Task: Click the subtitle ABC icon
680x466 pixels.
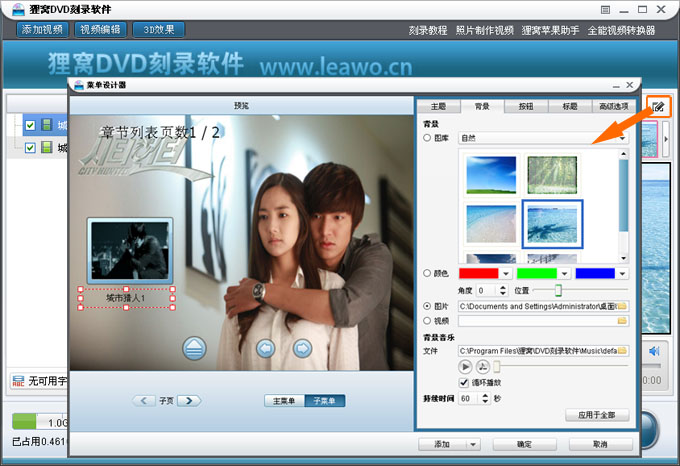Action: pyautogui.click(x=18, y=381)
